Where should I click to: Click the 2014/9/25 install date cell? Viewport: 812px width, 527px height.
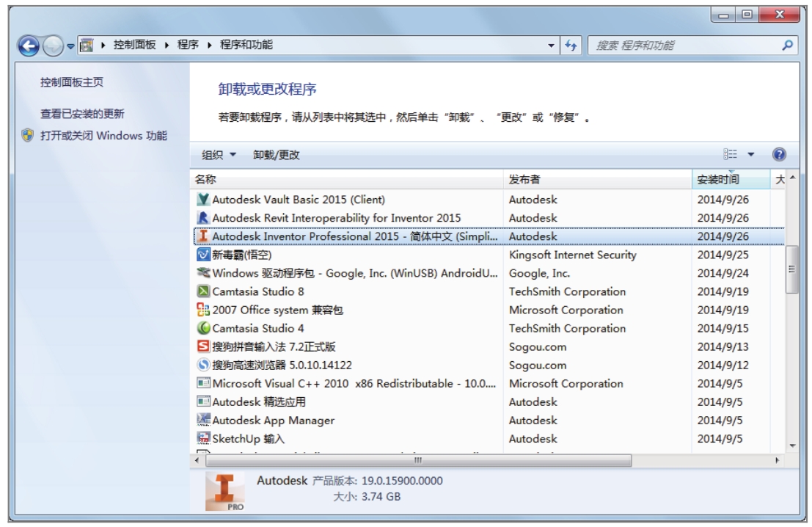coord(723,255)
